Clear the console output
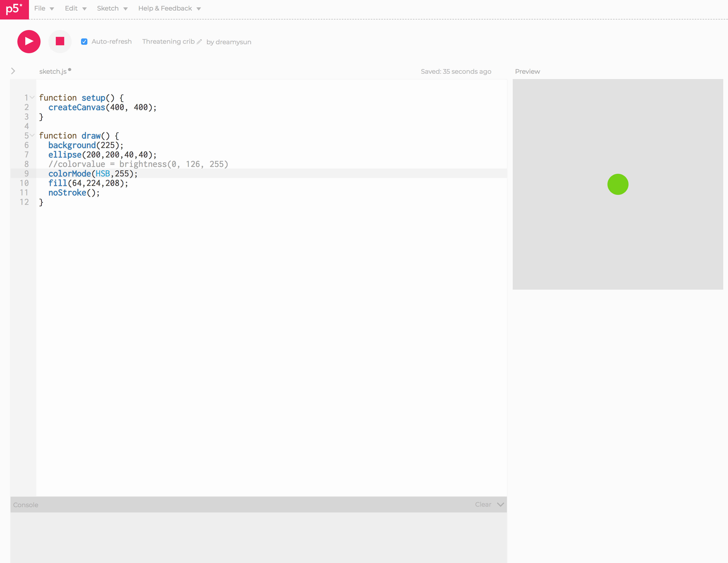Screen dimensions: 728x563 coord(483,504)
